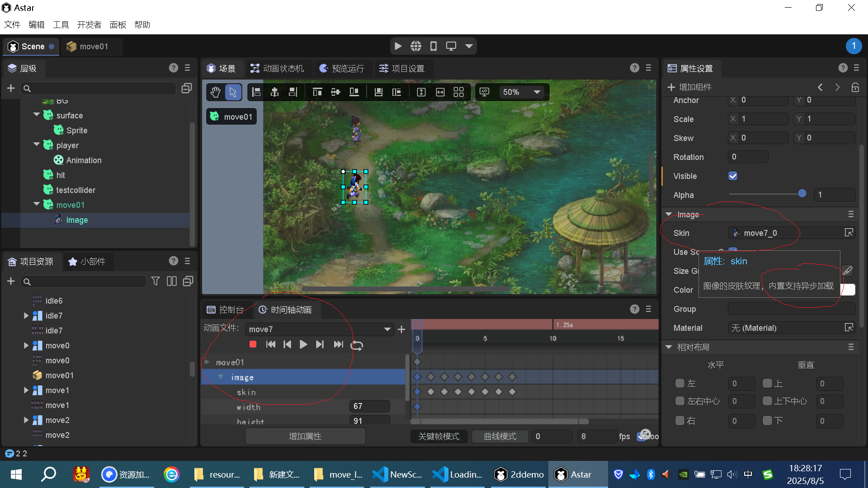Click the align right icon
This screenshot has width=868, height=488.
pos(293,92)
